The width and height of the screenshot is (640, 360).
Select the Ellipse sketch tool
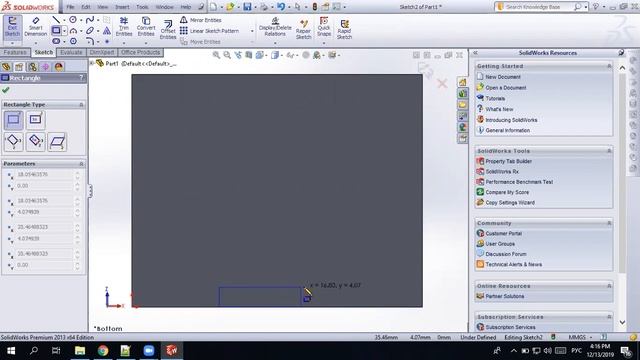click(90, 30)
